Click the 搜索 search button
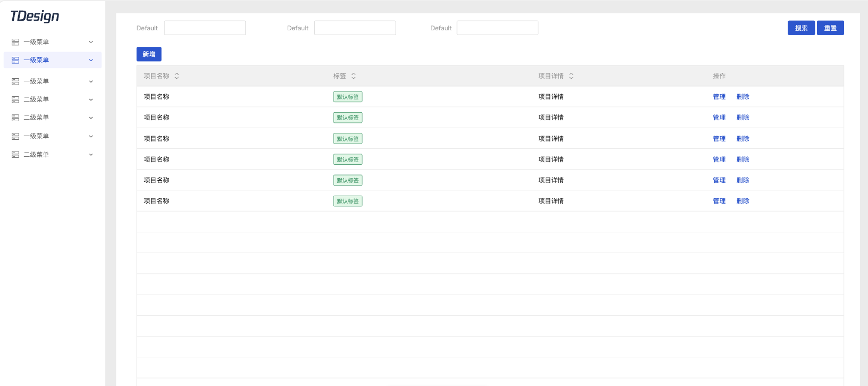This screenshot has width=868, height=386. pyautogui.click(x=801, y=28)
